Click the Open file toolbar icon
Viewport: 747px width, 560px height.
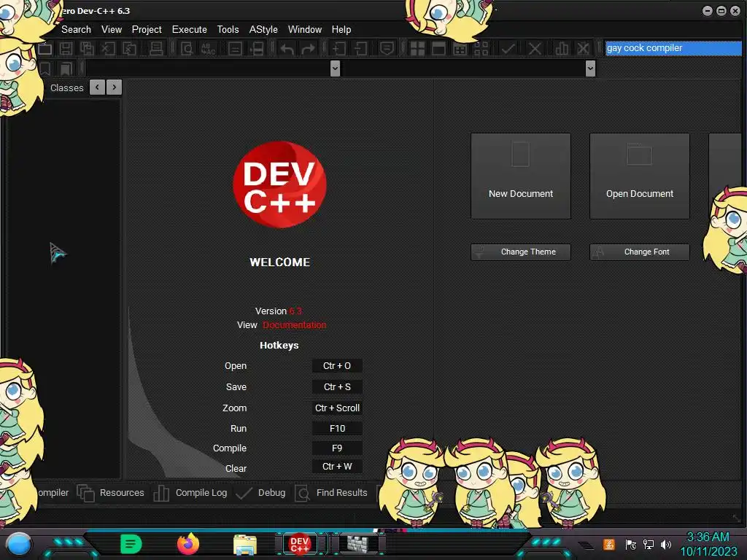45,49
